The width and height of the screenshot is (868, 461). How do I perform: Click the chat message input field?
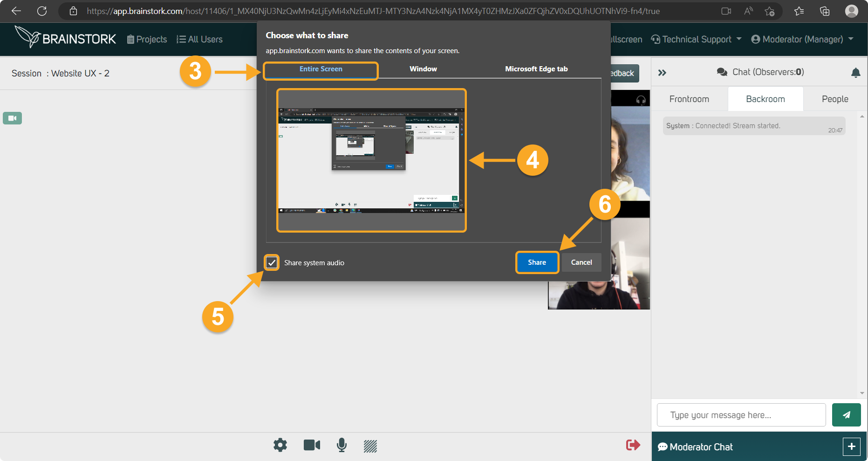[741, 415]
